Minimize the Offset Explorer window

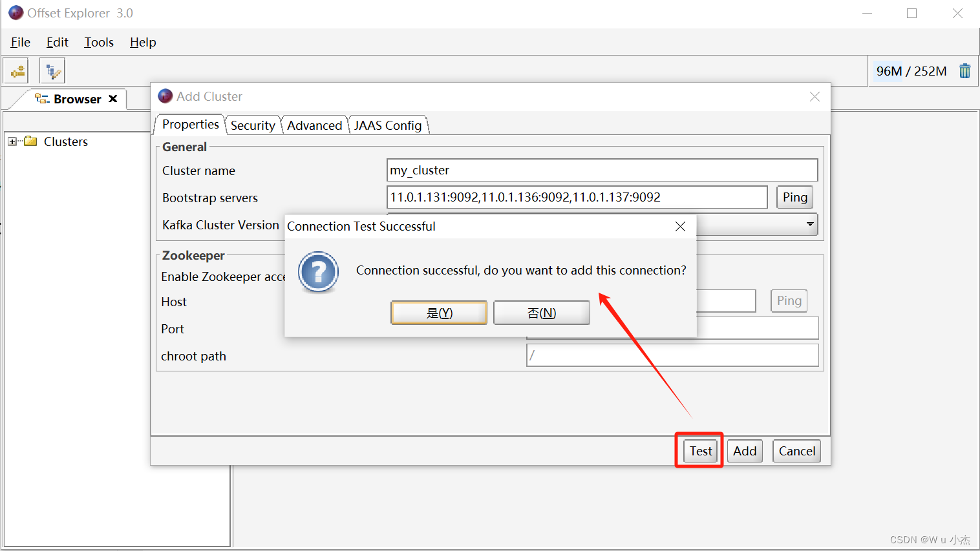tap(868, 13)
